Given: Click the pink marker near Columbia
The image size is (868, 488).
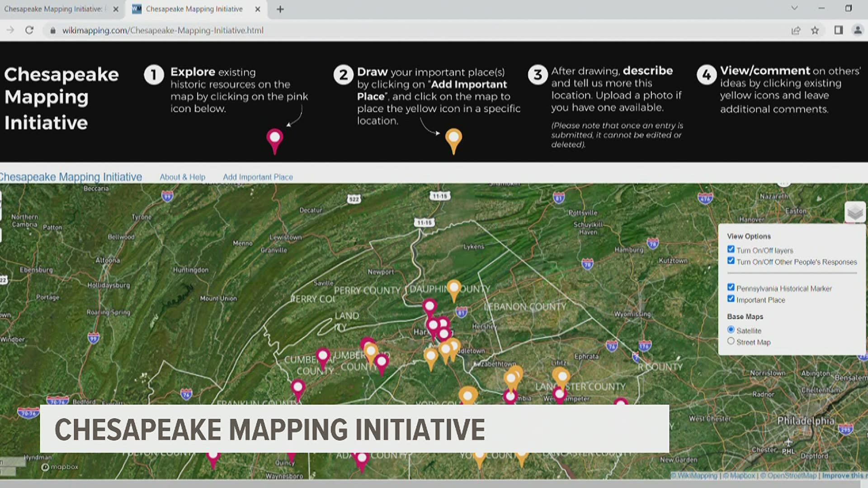Looking at the screenshot, I should point(510,397).
